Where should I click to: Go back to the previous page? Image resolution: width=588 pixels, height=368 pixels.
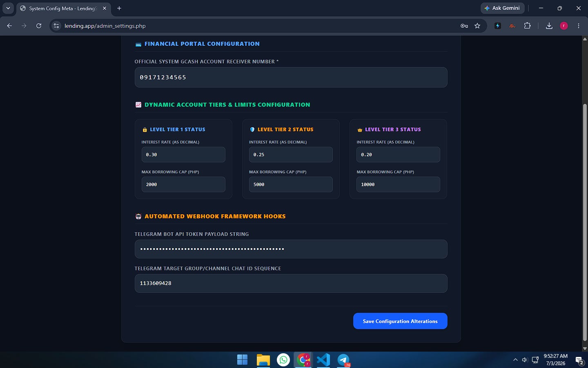pyautogui.click(x=9, y=26)
